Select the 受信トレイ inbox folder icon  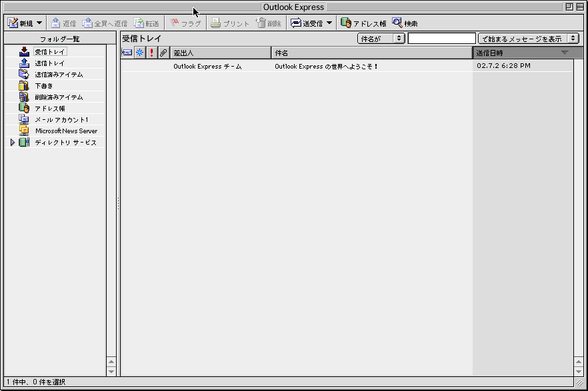(25, 52)
